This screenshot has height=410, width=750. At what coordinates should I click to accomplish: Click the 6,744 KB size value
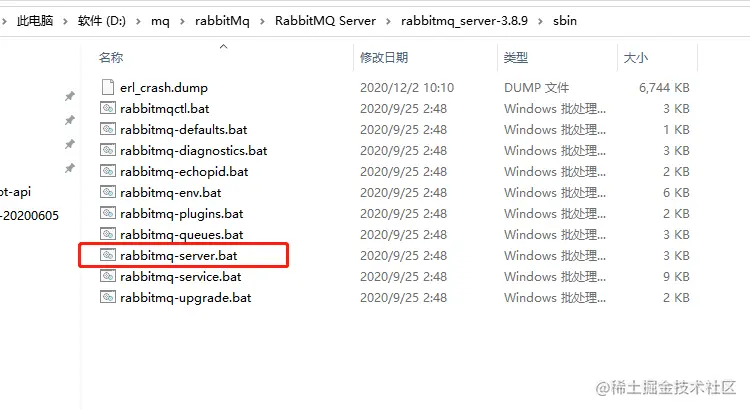pyautogui.click(x=664, y=88)
